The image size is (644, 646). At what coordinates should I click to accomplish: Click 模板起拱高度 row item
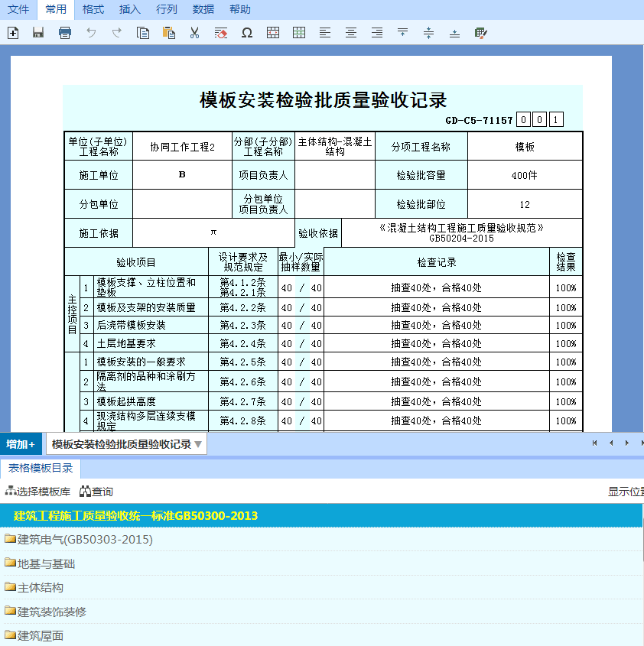point(151,401)
